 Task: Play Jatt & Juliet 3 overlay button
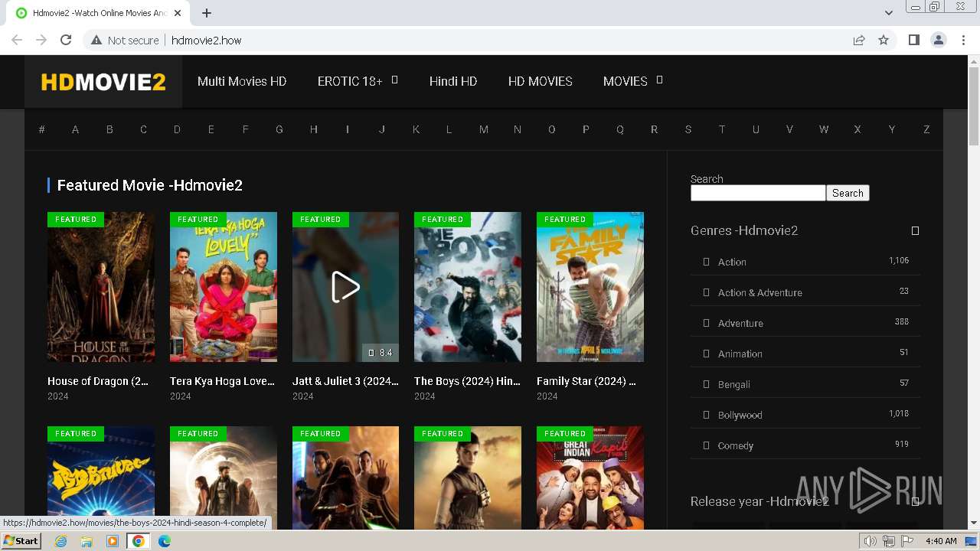pos(345,287)
